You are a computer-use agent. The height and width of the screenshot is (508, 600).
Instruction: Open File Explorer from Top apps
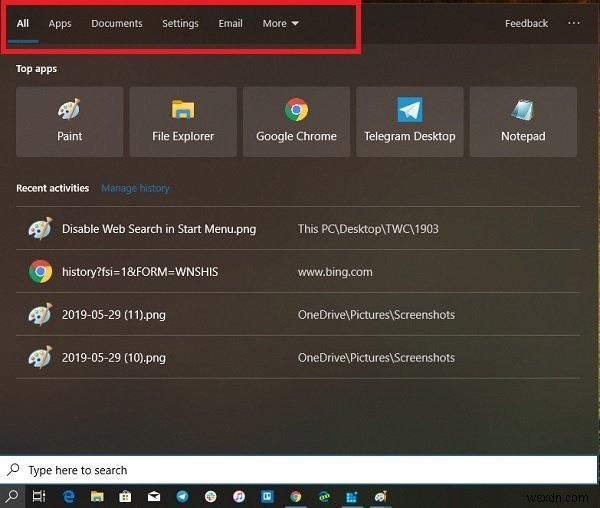[183, 122]
